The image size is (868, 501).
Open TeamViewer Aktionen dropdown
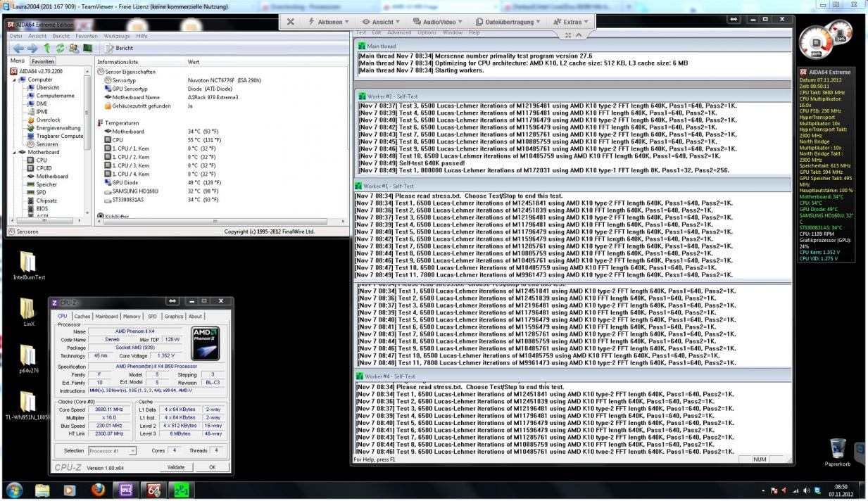tap(329, 22)
